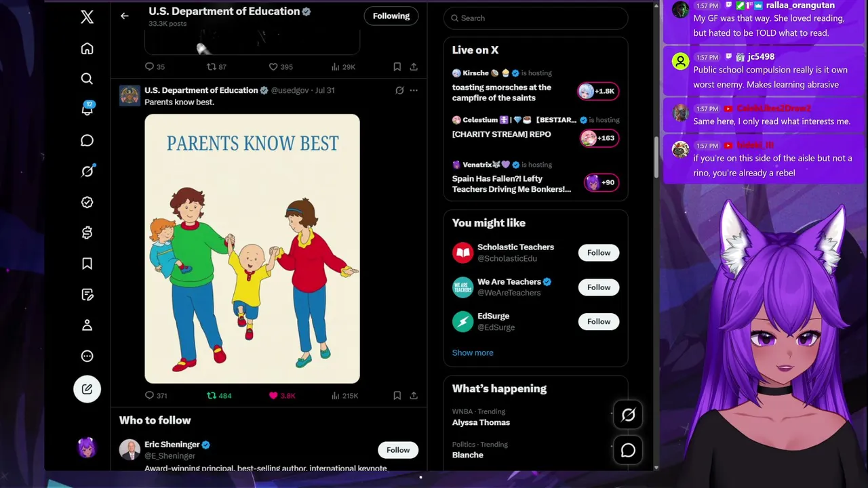
Task: Bookmark the post with 395 likes
Action: pyautogui.click(x=397, y=66)
